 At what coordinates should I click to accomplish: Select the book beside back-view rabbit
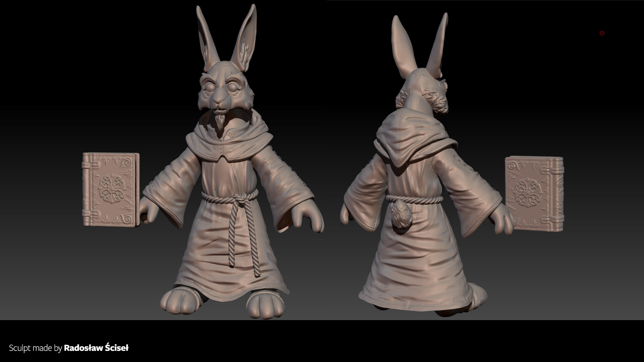click(x=534, y=194)
